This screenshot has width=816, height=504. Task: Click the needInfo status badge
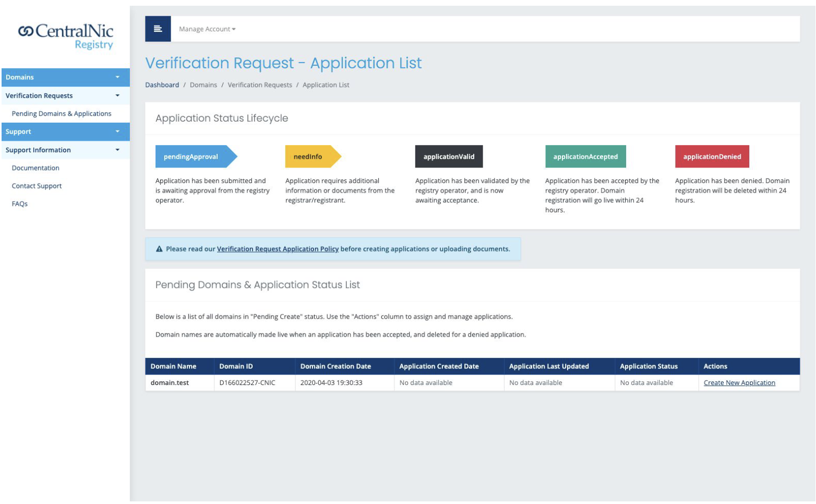[313, 157]
